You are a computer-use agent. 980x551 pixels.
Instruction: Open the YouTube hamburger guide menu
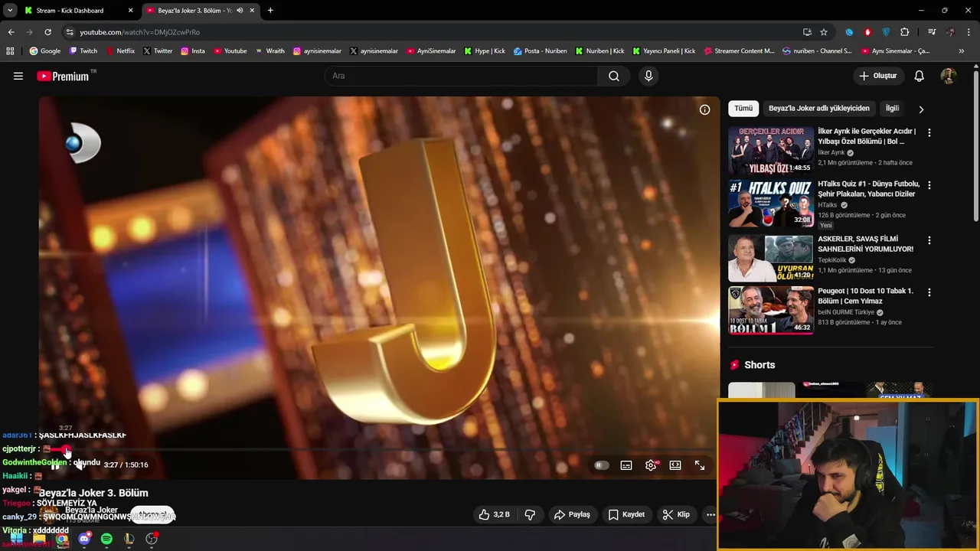[x=18, y=76]
